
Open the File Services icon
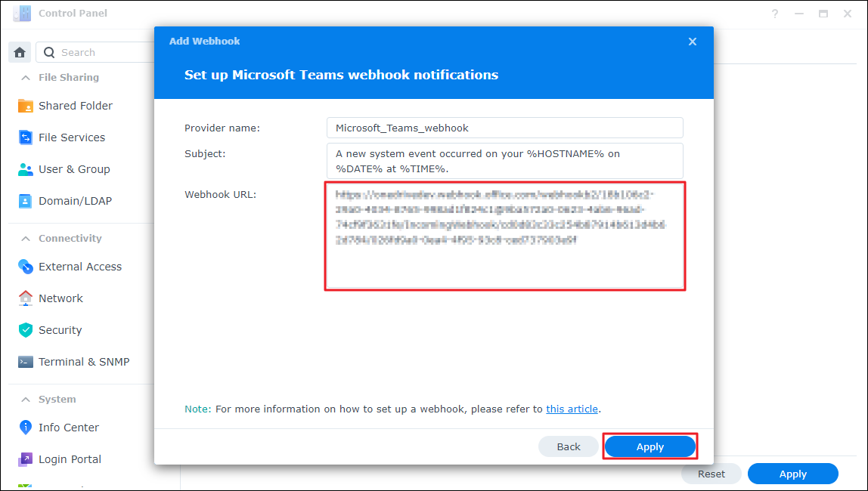coord(26,137)
